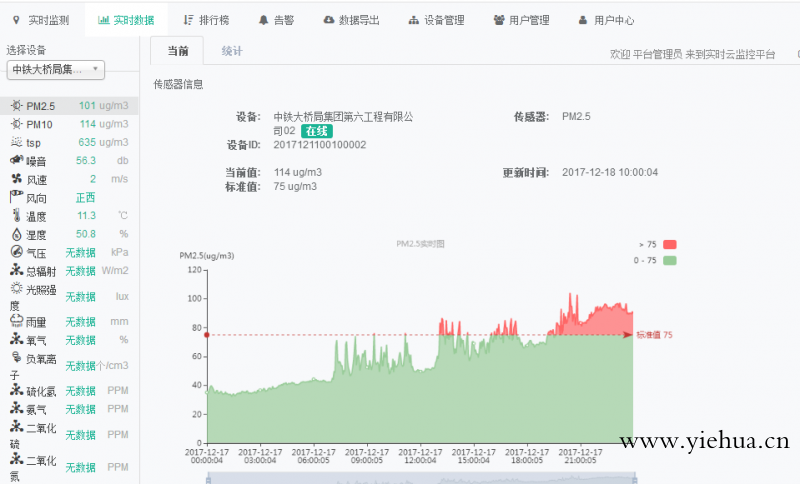Screen dimensions: 800x484
Task: Click the 氨气 sensor icon
Action: pos(16,407)
